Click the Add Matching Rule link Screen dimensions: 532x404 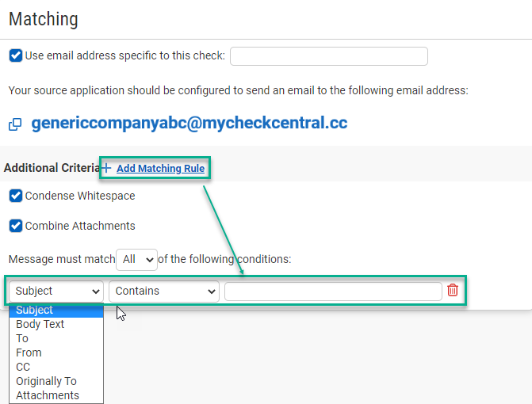point(160,169)
